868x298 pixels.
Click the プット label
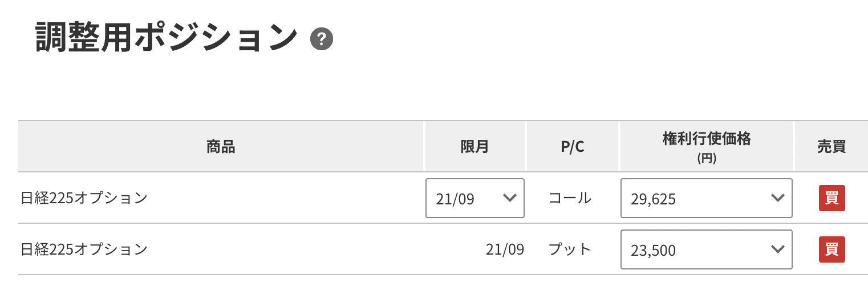pyautogui.click(x=570, y=249)
